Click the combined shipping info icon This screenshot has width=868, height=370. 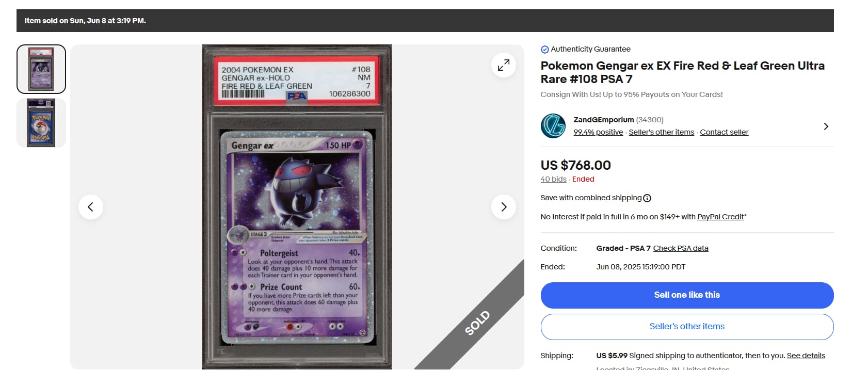click(647, 198)
